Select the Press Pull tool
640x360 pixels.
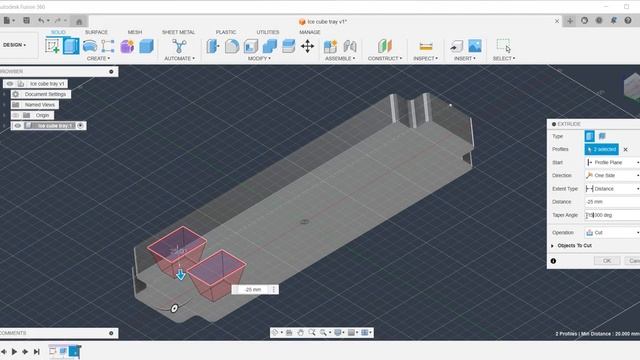(x=213, y=46)
